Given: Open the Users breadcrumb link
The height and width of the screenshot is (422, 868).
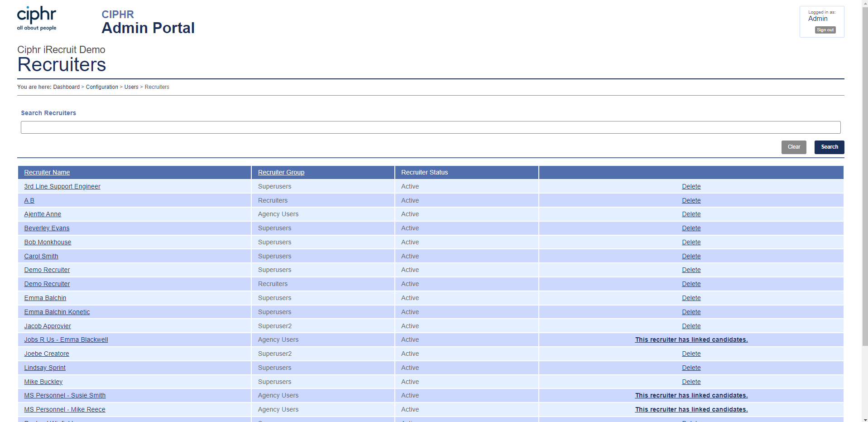Looking at the screenshot, I should point(131,87).
